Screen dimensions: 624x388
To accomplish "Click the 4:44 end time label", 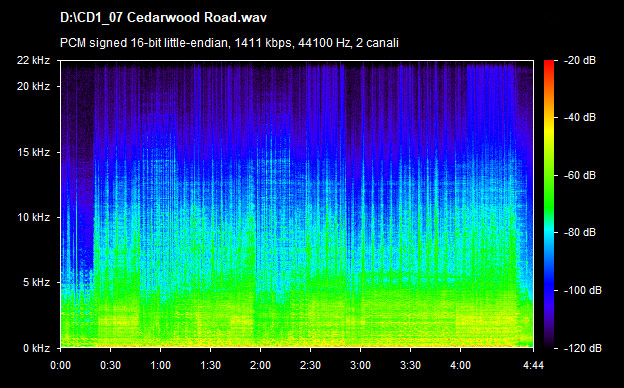I will pyautogui.click(x=533, y=365).
